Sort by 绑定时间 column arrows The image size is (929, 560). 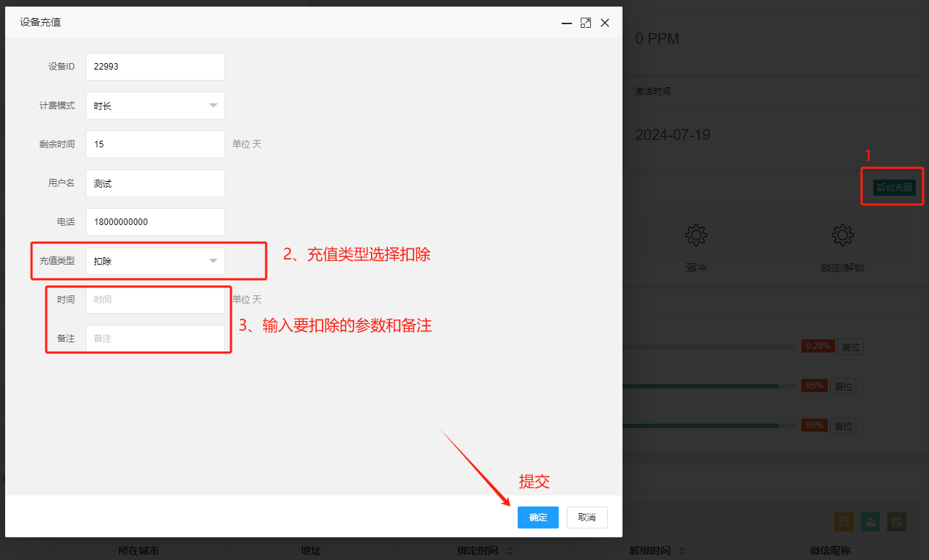click(x=510, y=551)
